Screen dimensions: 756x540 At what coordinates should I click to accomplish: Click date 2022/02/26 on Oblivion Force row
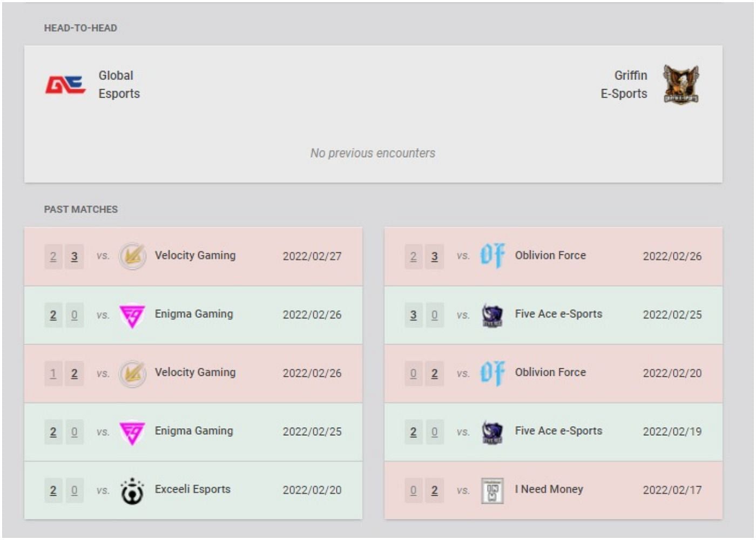pyautogui.click(x=672, y=256)
